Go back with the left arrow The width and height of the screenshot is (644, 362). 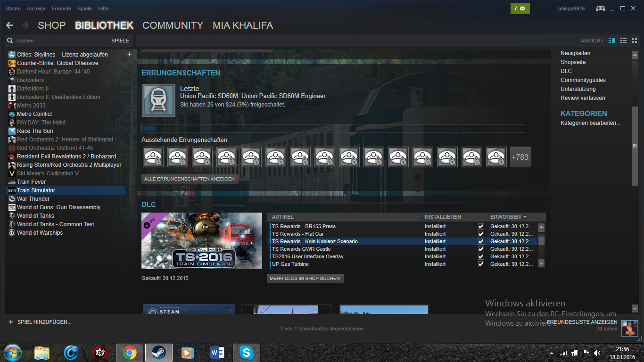[x=10, y=25]
